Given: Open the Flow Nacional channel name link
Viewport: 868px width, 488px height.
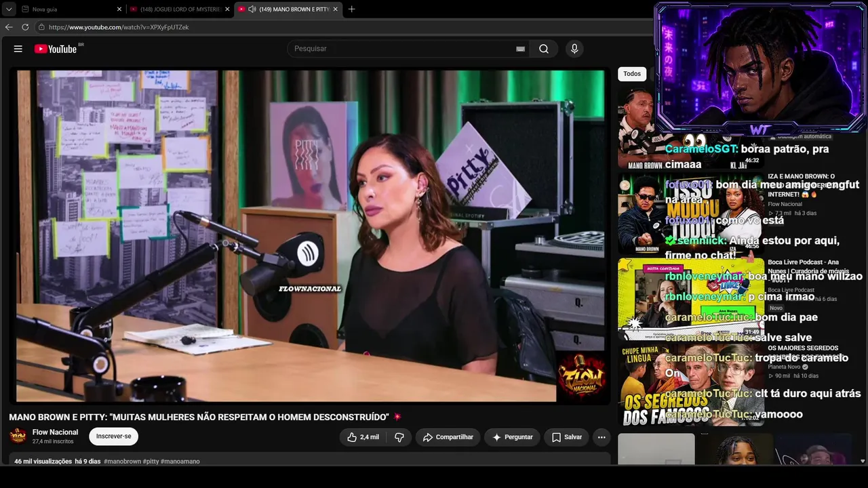Looking at the screenshot, I should coord(55,432).
